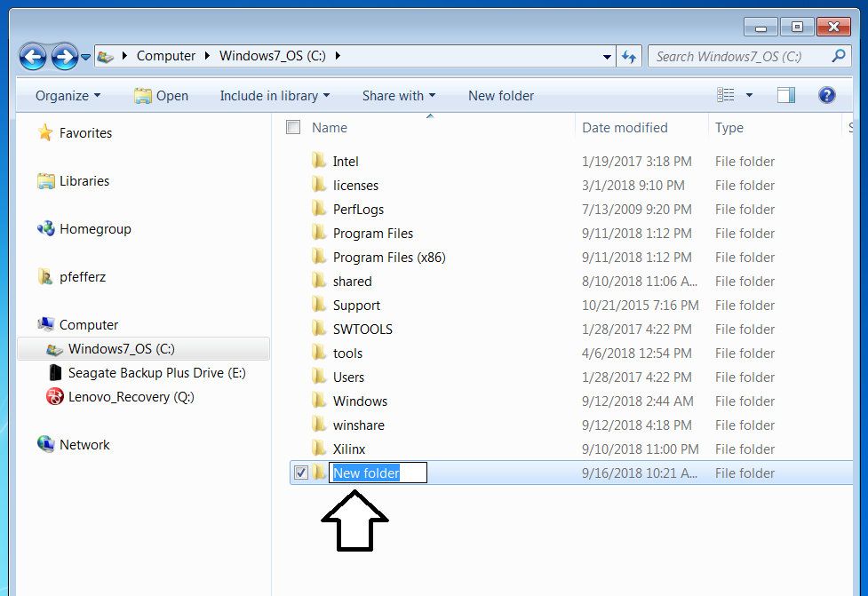Select the PerfLogs folder icon

[319, 210]
